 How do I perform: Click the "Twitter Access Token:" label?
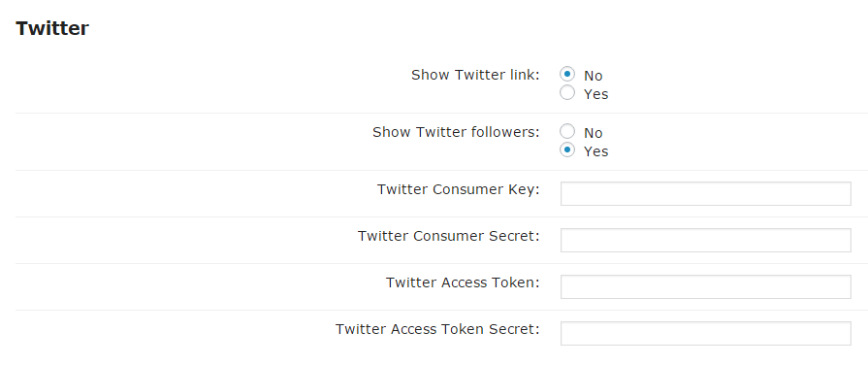[x=463, y=282]
